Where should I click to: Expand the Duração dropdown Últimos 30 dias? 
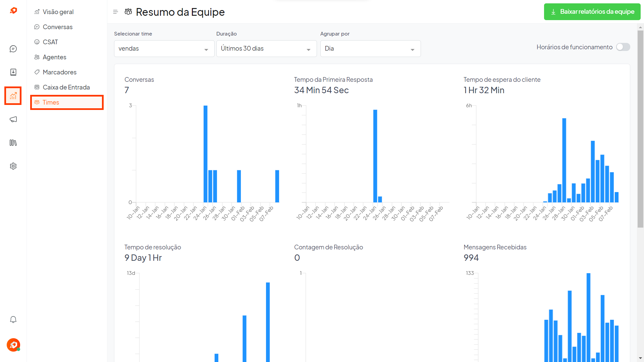[x=266, y=49]
